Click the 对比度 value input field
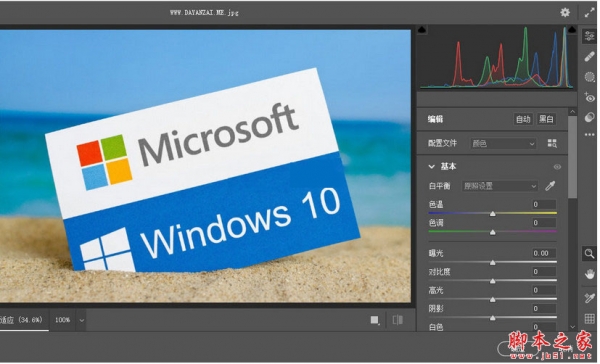The image size is (600, 364). (543, 272)
